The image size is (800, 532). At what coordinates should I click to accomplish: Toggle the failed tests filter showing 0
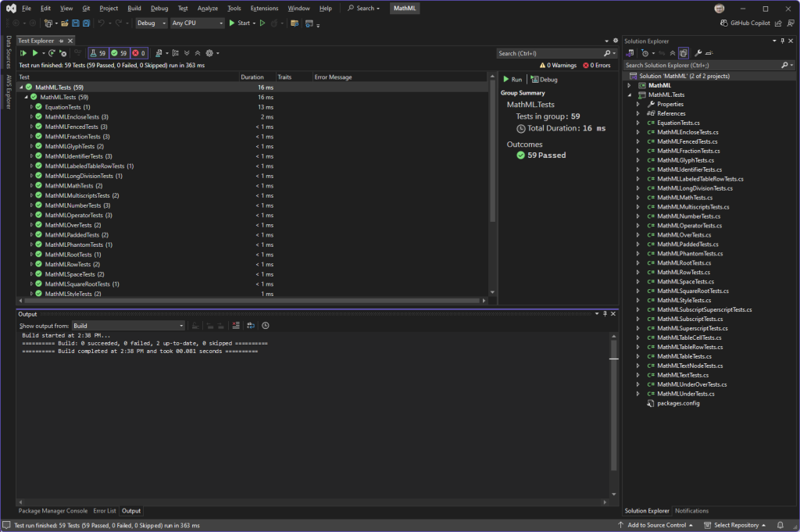139,53
